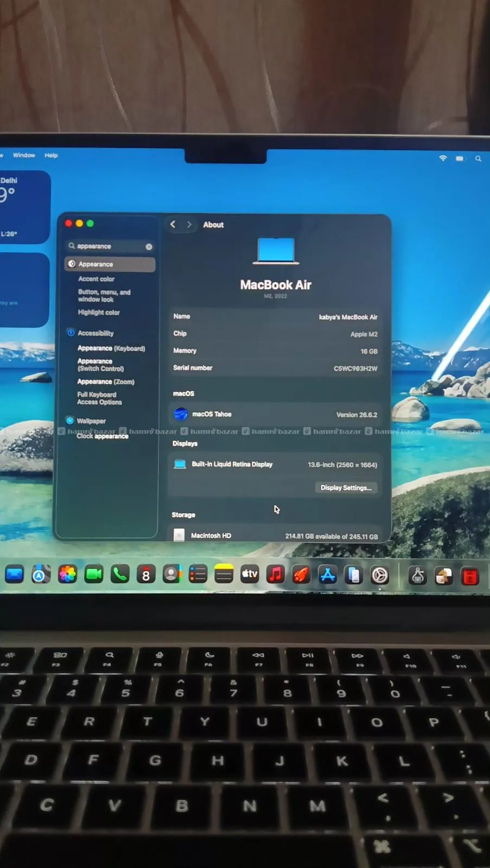490x868 pixels.
Task: Select the Highlight color result
Action: coord(99,312)
